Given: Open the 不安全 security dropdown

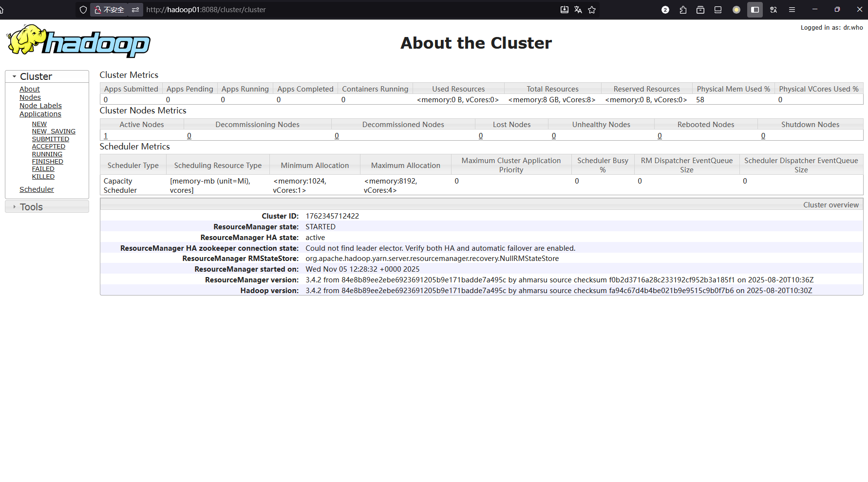Looking at the screenshot, I should tap(109, 10).
